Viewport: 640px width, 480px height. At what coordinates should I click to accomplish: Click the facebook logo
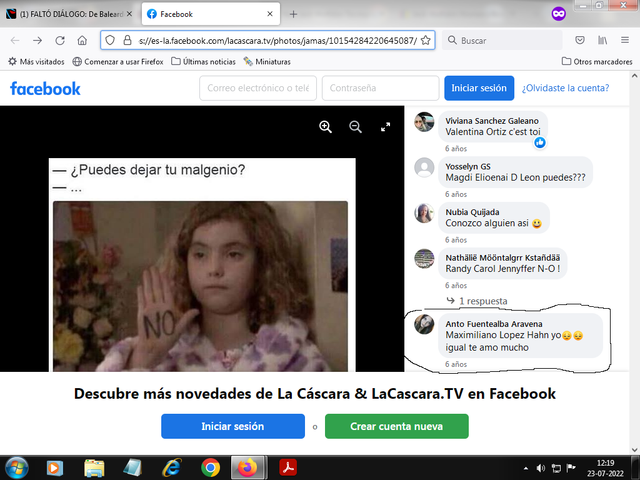45,88
